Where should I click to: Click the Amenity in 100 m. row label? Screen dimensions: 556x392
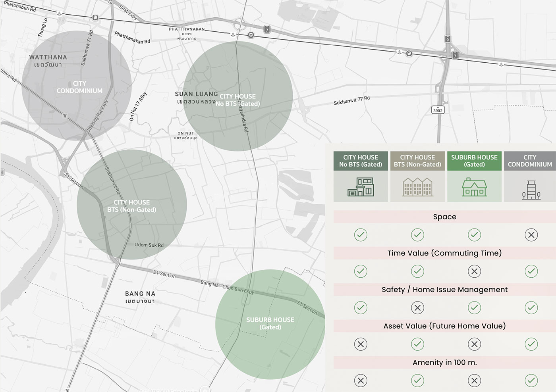[x=445, y=363]
